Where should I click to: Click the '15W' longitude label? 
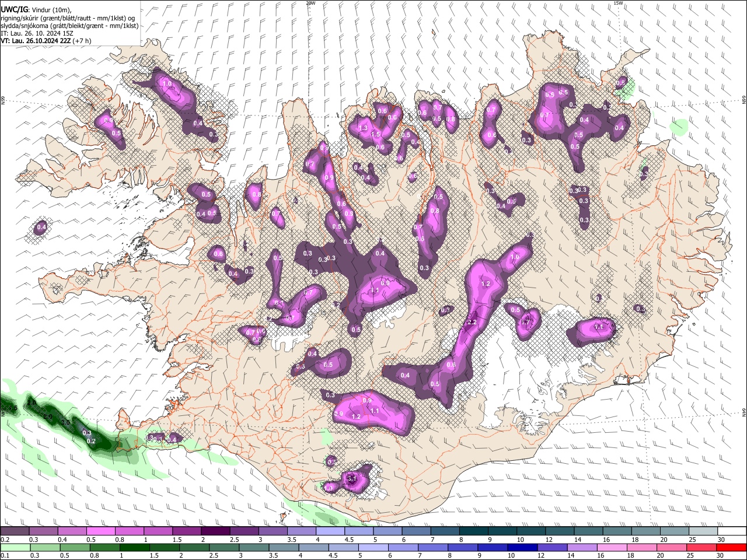pyautogui.click(x=619, y=3)
